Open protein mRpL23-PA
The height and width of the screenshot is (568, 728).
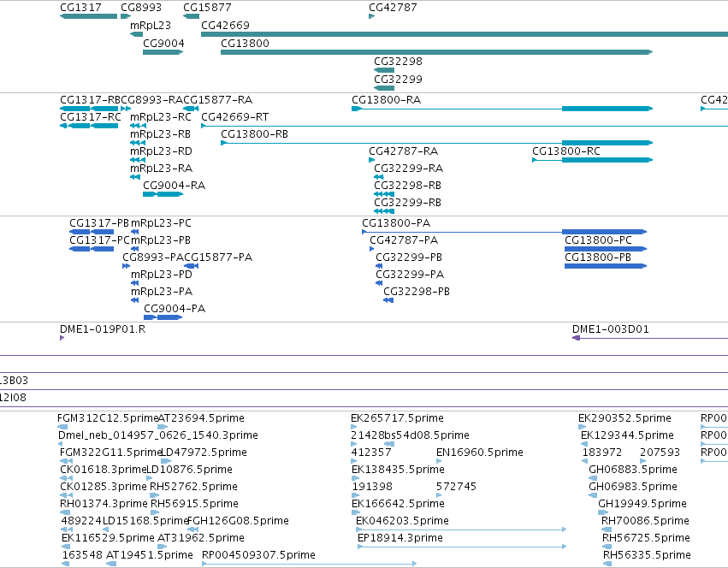pyautogui.click(x=162, y=292)
